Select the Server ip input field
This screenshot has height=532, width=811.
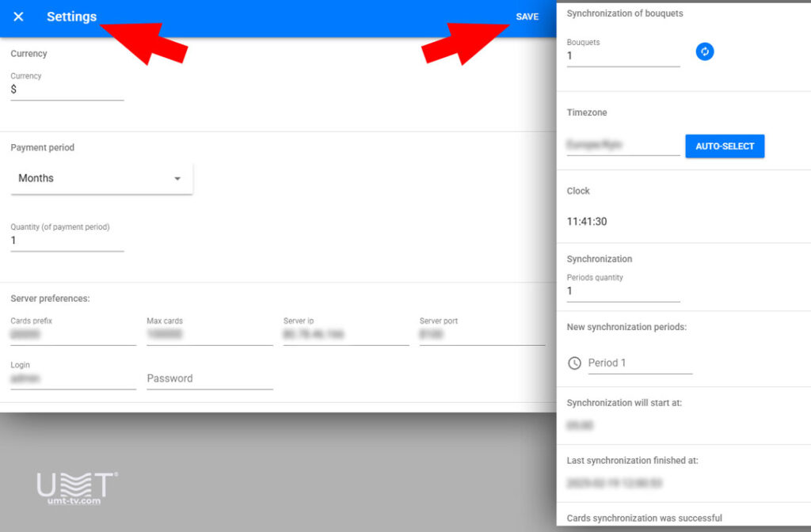pos(345,336)
